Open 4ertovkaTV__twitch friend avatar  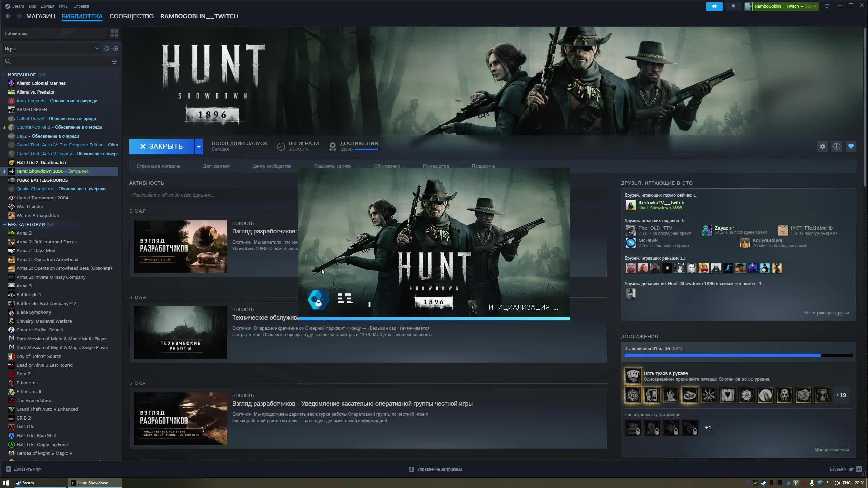[630, 205]
